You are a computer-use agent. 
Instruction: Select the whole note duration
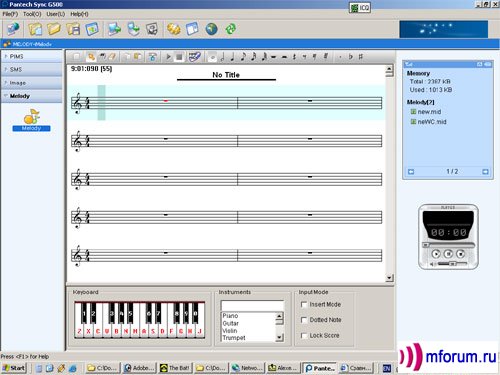point(212,58)
